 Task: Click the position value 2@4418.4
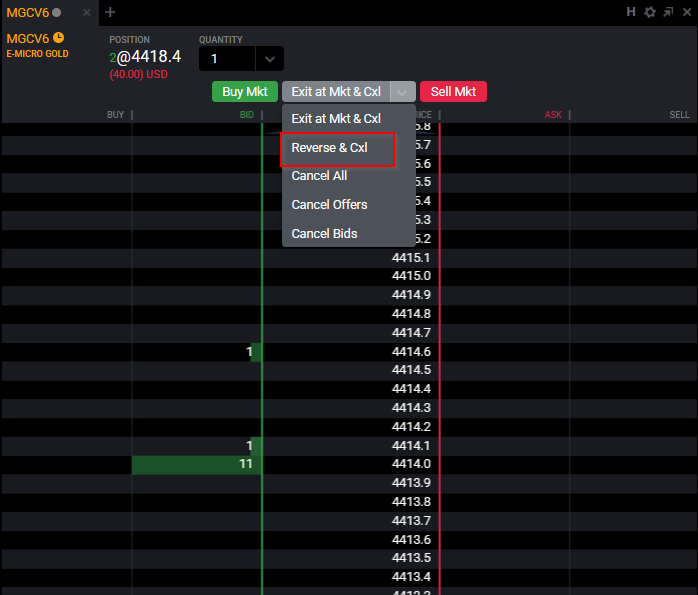[145, 57]
